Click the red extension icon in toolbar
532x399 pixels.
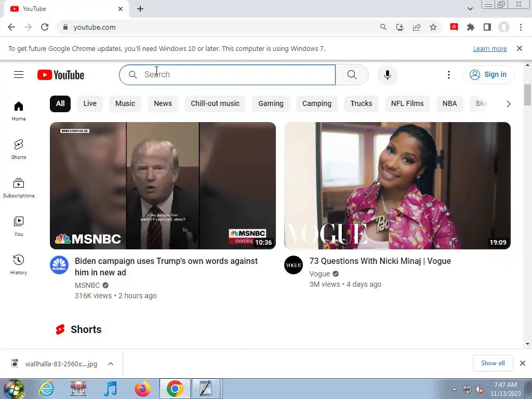454,27
